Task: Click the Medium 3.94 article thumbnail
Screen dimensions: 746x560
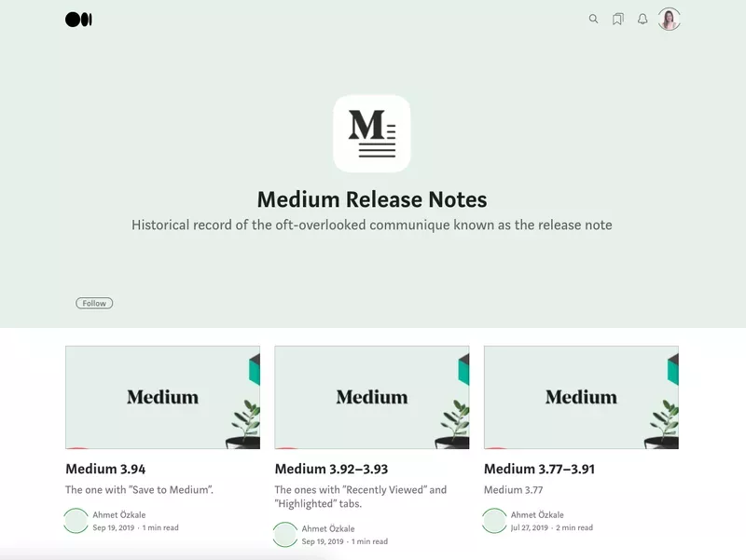Action: pos(162,397)
